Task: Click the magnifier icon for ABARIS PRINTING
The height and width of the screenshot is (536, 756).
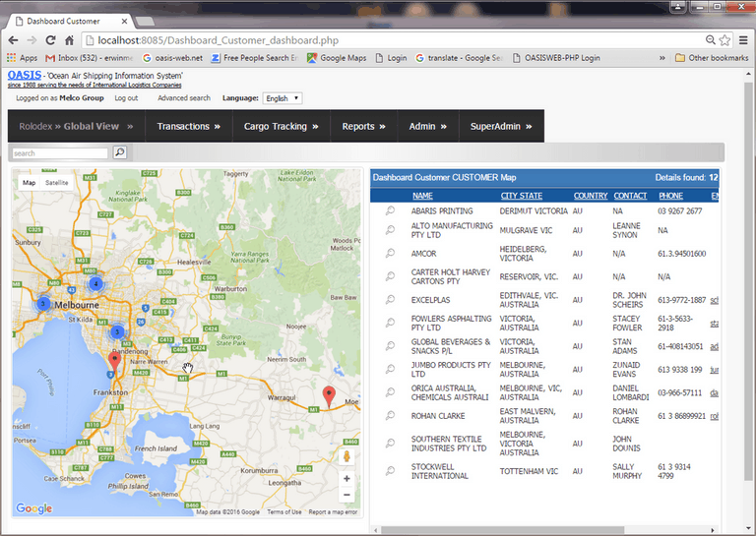Action: 390,210
